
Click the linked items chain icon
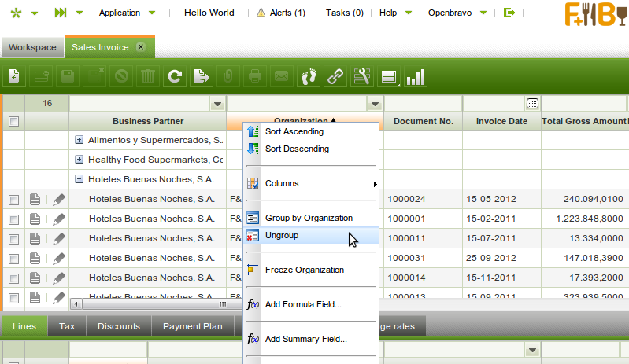click(335, 76)
